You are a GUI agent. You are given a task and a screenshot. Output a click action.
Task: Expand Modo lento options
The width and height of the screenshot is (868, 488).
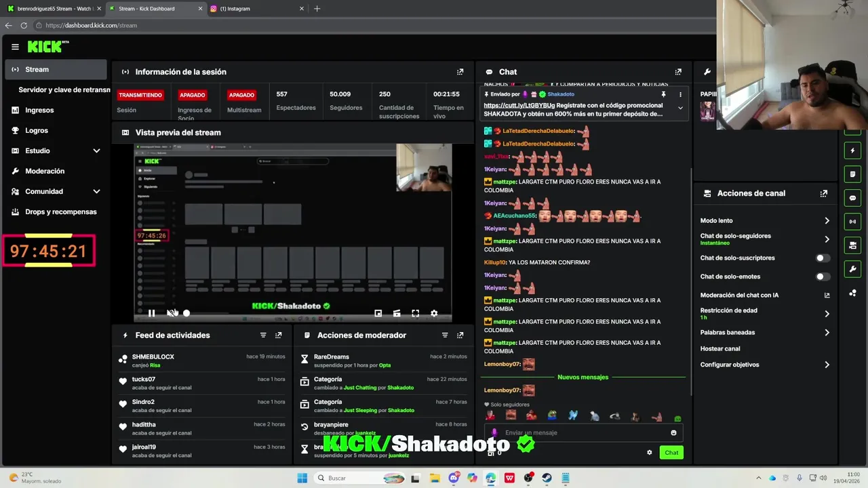(827, 221)
